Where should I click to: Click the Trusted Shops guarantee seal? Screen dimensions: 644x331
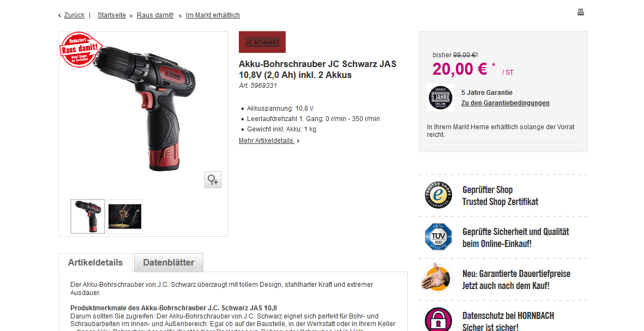[438, 195]
